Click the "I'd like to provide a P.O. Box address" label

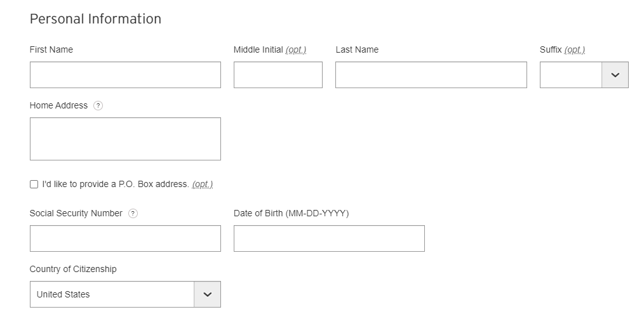(x=115, y=185)
